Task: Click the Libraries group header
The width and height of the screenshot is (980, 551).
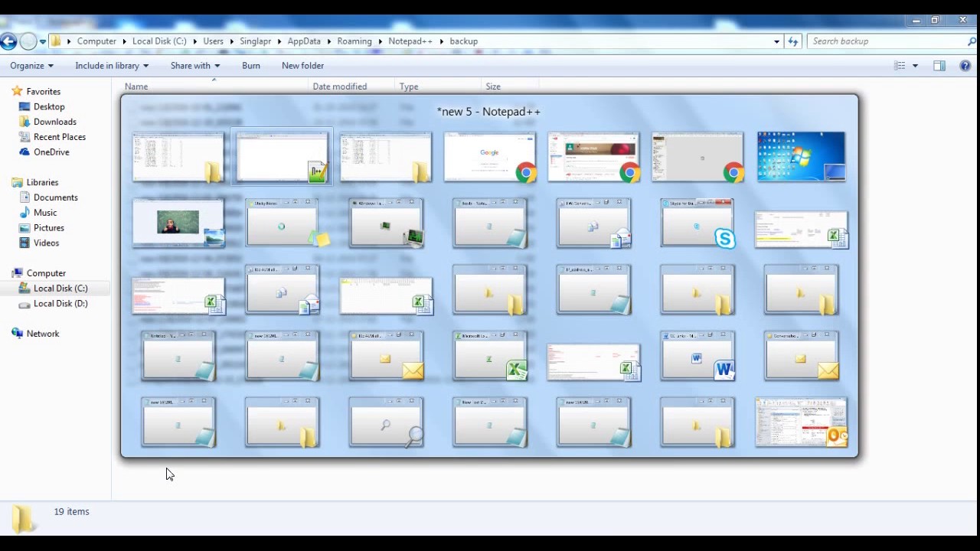Action: (42, 182)
